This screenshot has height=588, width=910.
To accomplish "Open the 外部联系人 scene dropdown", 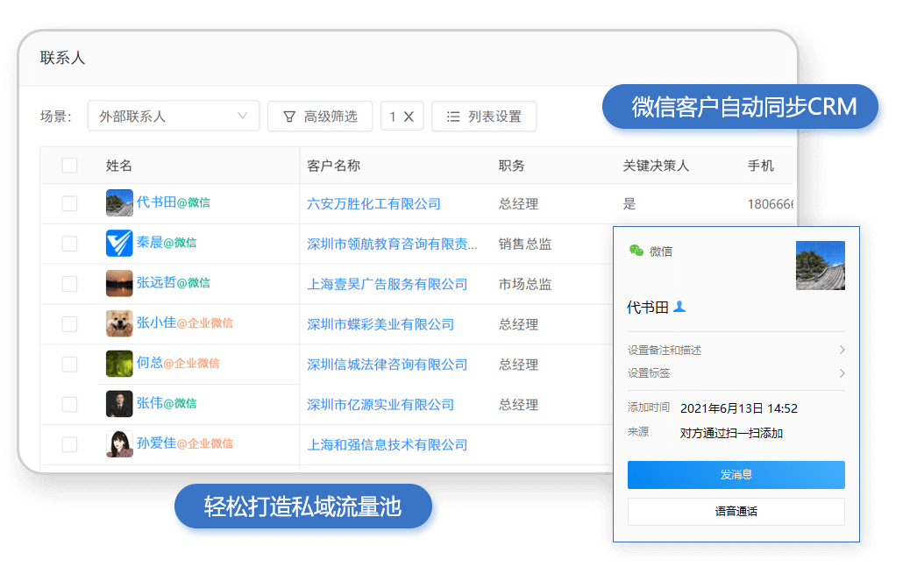I will [x=173, y=116].
